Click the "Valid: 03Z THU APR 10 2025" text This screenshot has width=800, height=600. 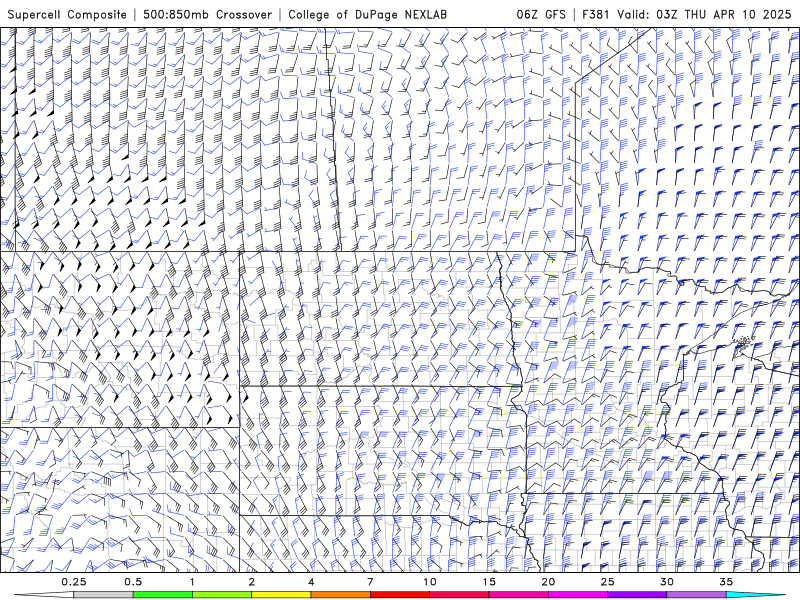[704, 15]
